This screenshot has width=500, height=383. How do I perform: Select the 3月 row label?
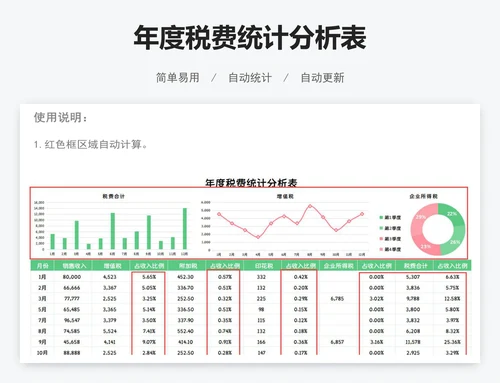point(42,298)
